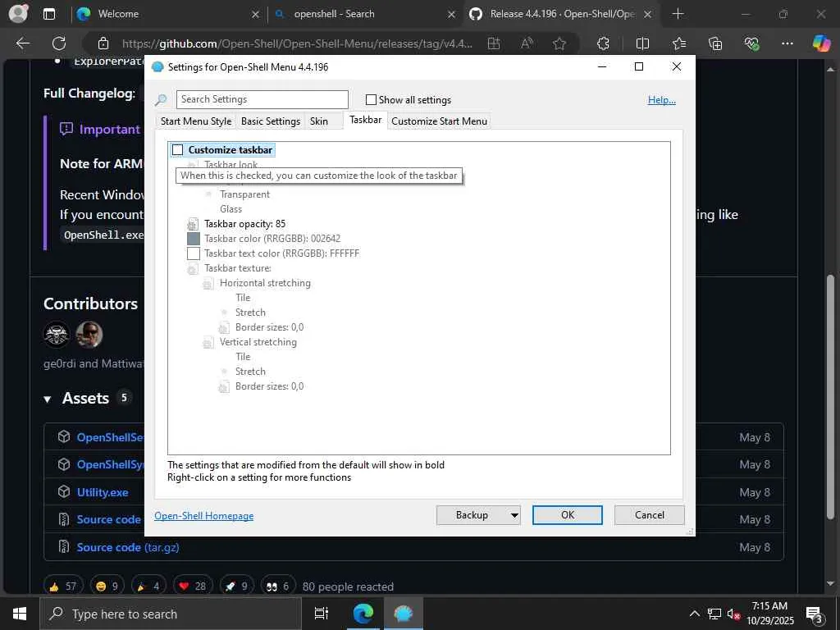Image resolution: width=840 pixels, height=630 pixels.
Task: Select the Taskbar texture setting row
Action: (x=237, y=268)
